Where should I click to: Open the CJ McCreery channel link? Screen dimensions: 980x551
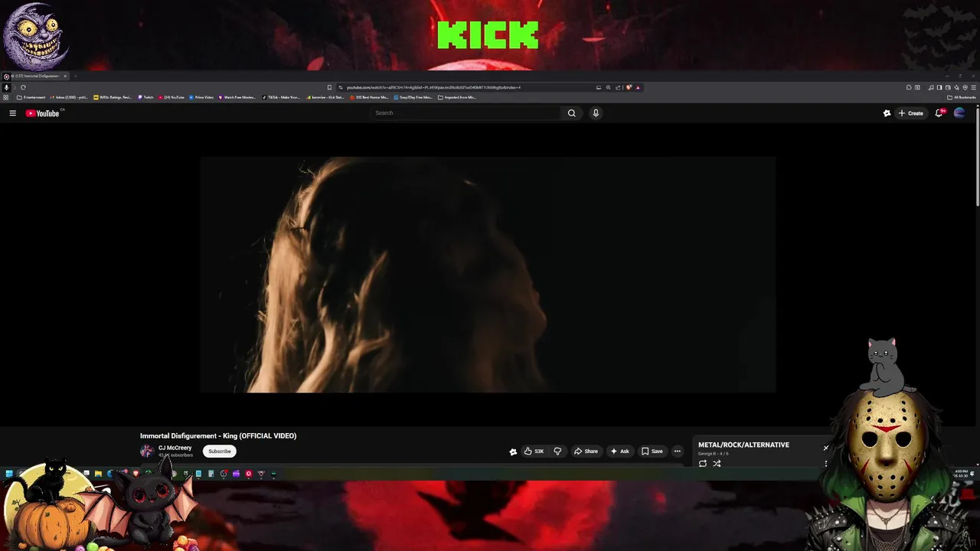pyautogui.click(x=175, y=448)
